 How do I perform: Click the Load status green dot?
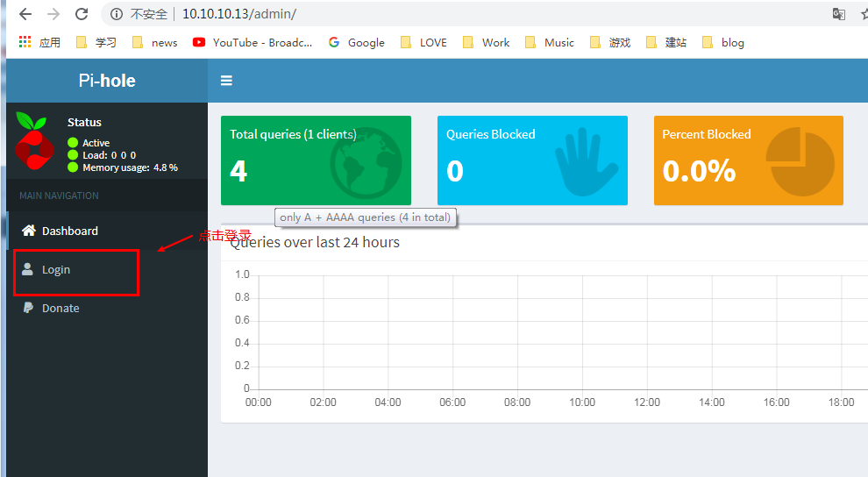[x=73, y=155]
